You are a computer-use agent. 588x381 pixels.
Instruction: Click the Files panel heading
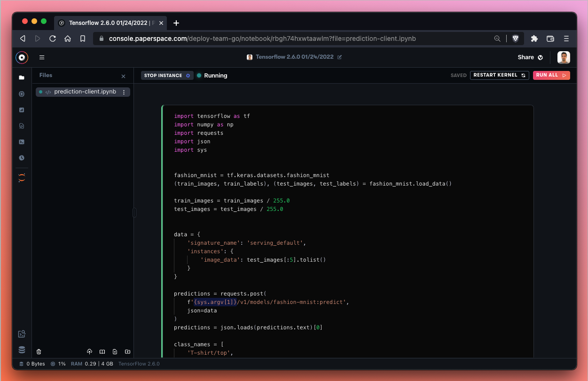(x=46, y=75)
